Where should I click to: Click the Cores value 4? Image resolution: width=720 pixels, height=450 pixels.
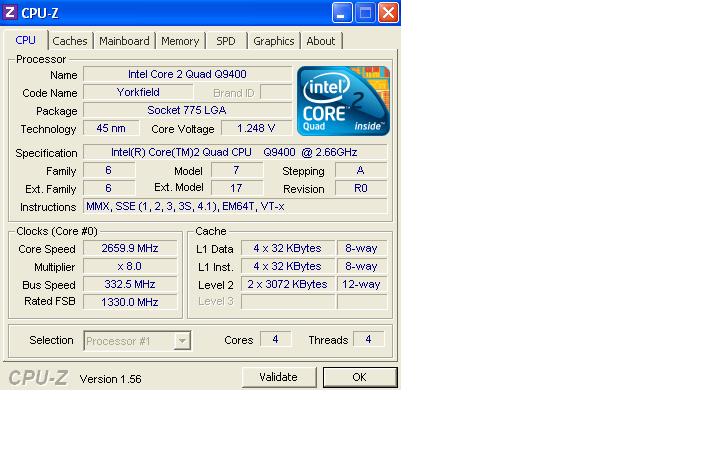click(x=276, y=339)
